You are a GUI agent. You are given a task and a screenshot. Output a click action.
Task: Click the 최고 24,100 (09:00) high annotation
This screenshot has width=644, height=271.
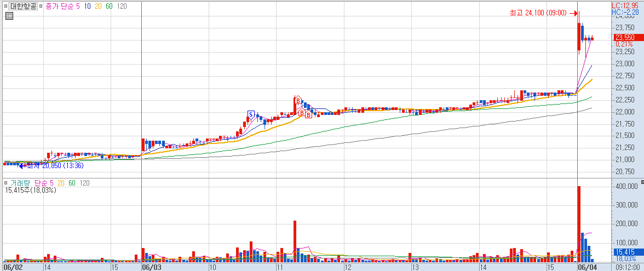pos(538,13)
